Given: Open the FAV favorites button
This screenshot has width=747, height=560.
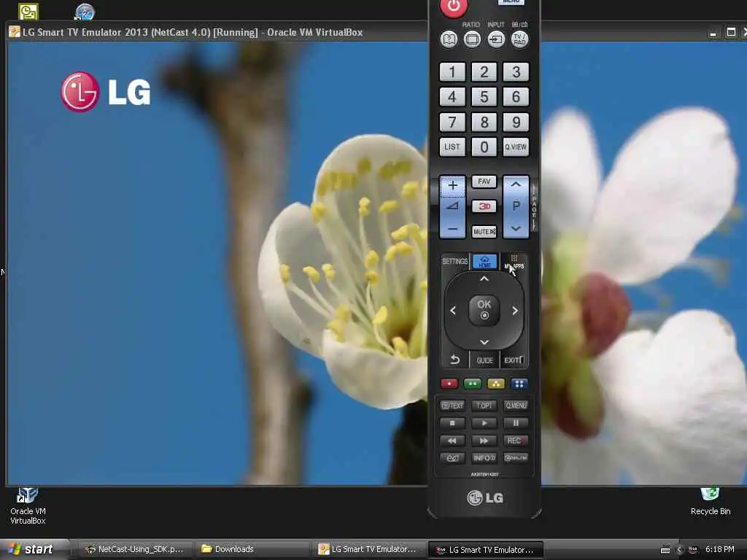Looking at the screenshot, I should tap(484, 182).
